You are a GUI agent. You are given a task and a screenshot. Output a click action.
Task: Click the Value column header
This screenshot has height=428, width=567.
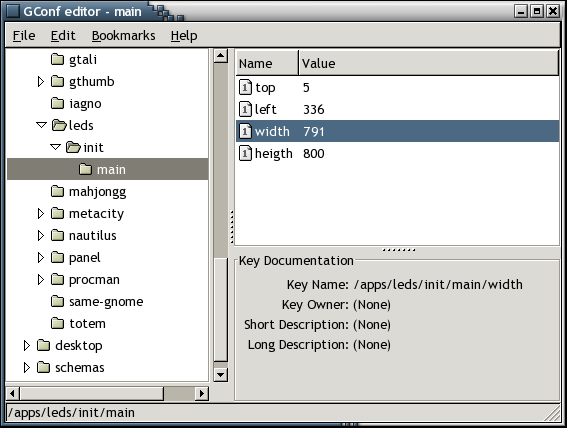click(x=429, y=63)
